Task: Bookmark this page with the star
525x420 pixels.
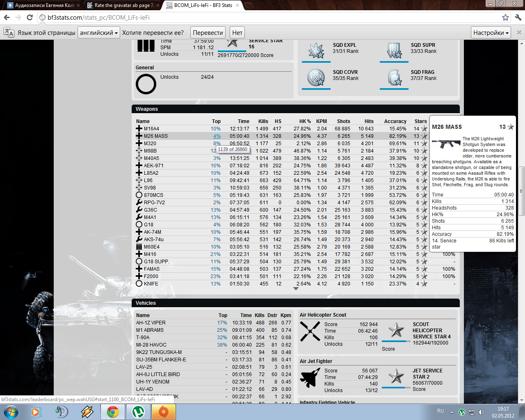Action: (505, 18)
